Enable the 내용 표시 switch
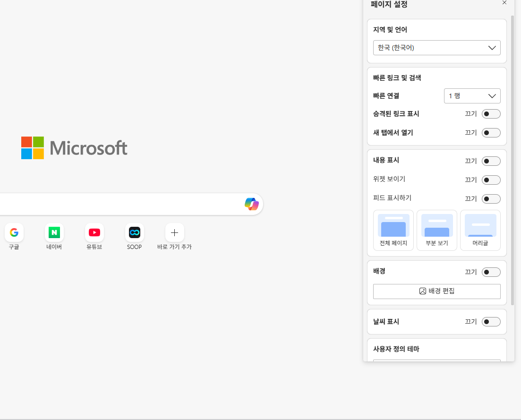This screenshot has width=521, height=420. 491,161
